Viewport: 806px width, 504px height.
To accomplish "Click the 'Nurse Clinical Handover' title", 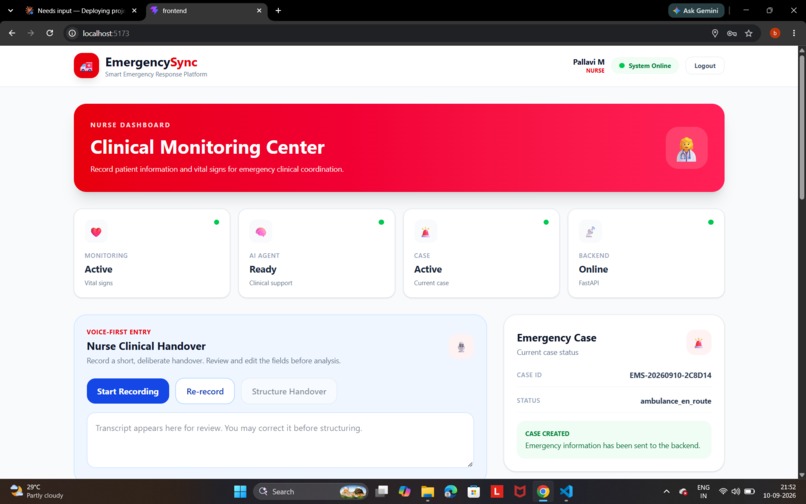I will pos(146,346).
